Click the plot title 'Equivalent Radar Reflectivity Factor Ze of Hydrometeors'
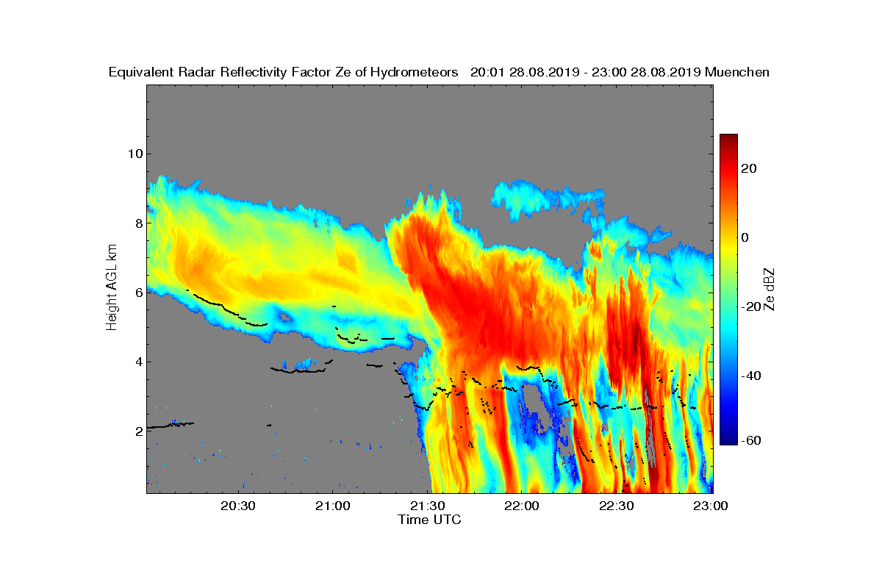Viewport: 882px width, 588px height. [284, 72]
